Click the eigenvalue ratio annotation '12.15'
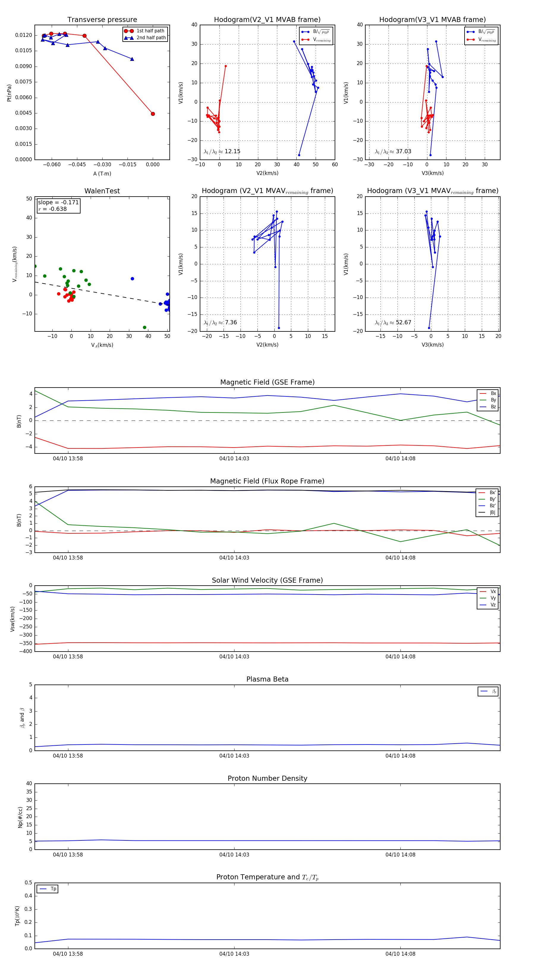535x980 pixels. 222,151
